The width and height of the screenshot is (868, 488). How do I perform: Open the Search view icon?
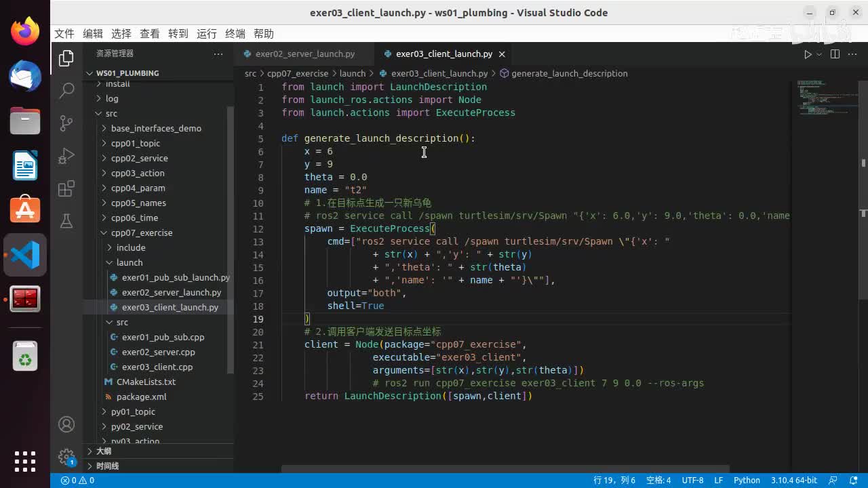66,90
